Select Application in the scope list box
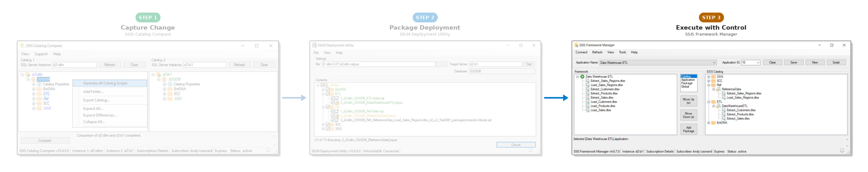The image size is (868, 172). coord(688,80)
